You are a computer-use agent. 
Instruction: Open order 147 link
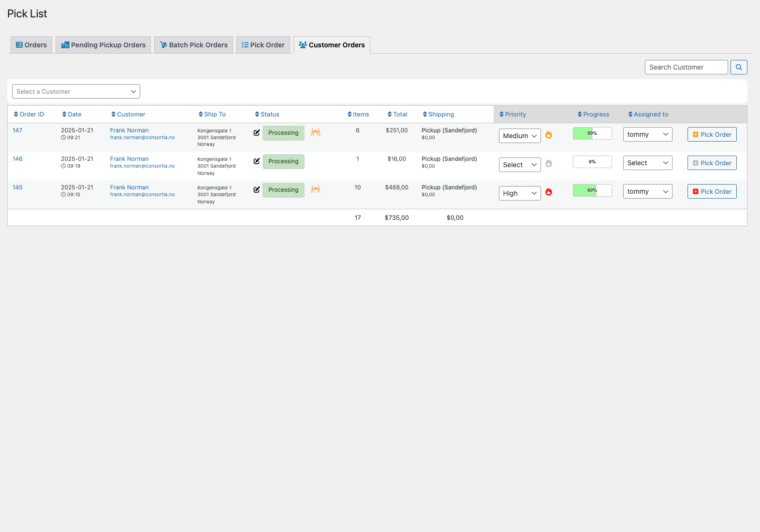[17, 130]
